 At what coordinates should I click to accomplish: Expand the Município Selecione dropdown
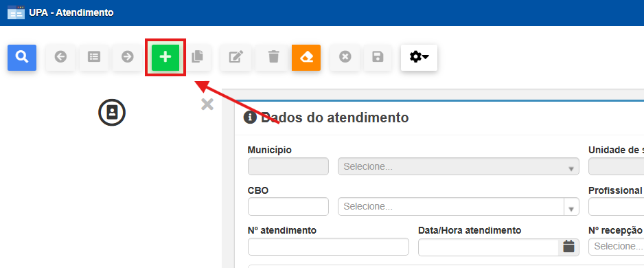tap(459, 166)
